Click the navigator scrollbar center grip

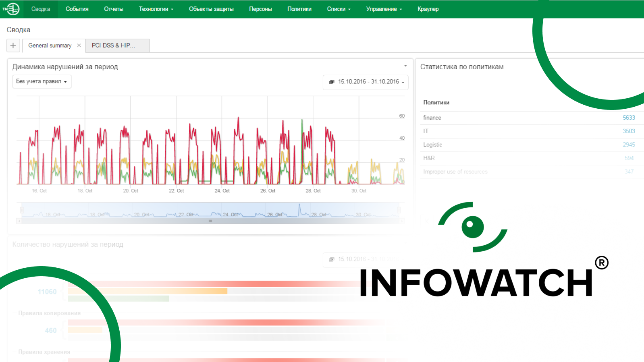click(210, 221)
